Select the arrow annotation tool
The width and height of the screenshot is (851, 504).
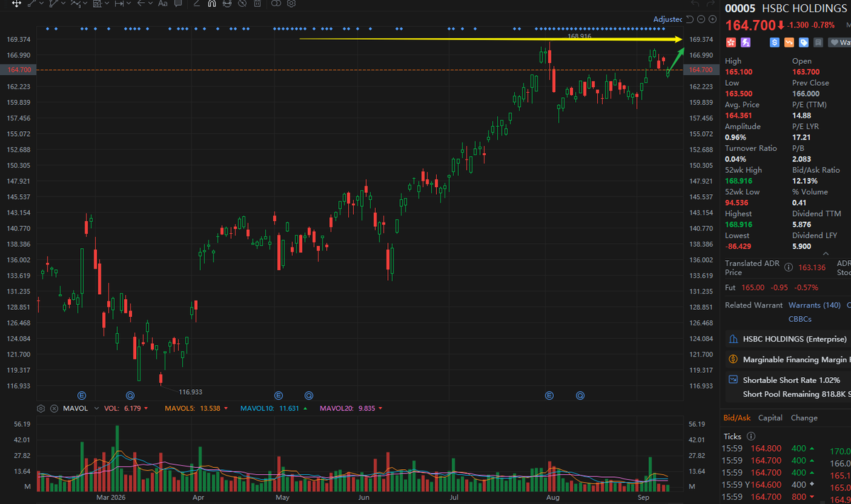141,4
